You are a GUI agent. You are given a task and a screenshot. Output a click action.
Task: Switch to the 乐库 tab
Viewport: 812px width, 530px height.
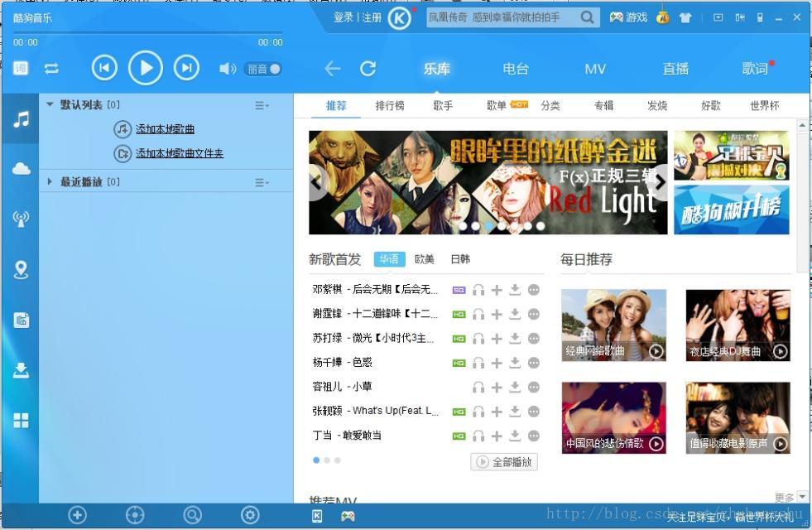(436, 69)
